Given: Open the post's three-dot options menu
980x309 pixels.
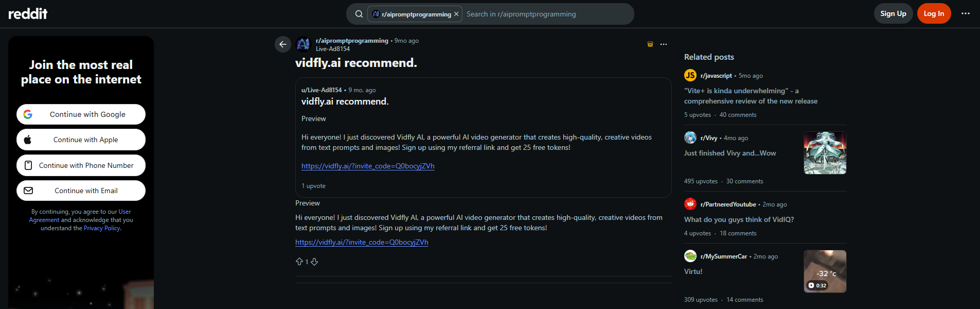Looking at the screenshot, I should click(x=664, y=44).
